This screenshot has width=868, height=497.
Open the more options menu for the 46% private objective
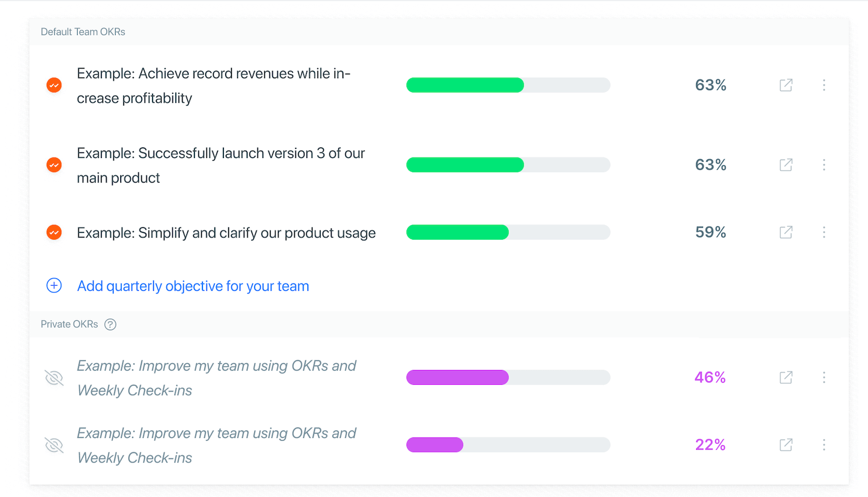[824, 377]
